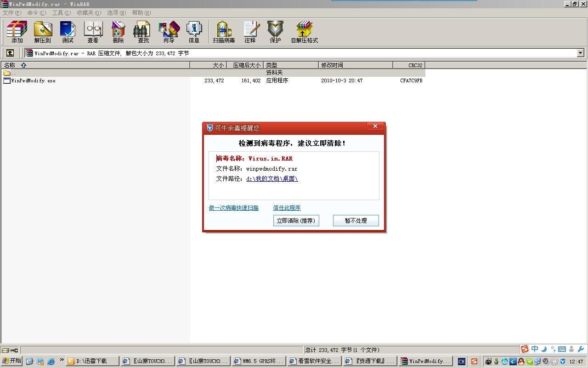This screenshot has width=588, height=368.
Task: Click the 暂不处理 button
Action: coord(356,221)
